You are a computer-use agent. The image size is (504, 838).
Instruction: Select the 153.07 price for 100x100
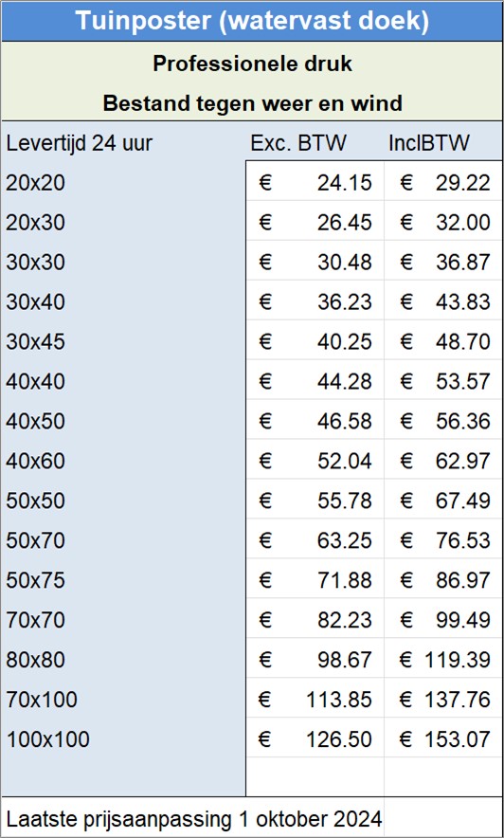(x=443, y=739)
